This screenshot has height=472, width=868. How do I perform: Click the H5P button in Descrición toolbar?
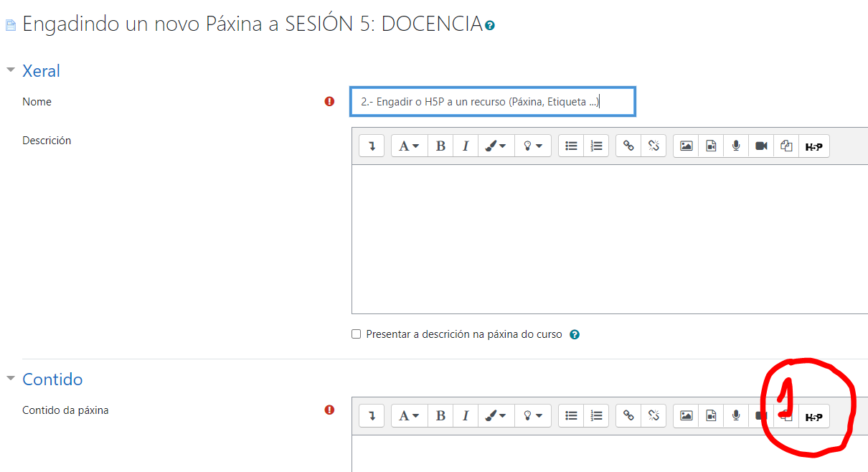[813, 146]
